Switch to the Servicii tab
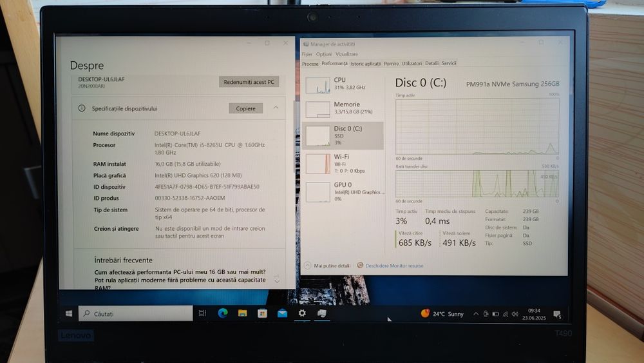 click(x=449, y=63)
